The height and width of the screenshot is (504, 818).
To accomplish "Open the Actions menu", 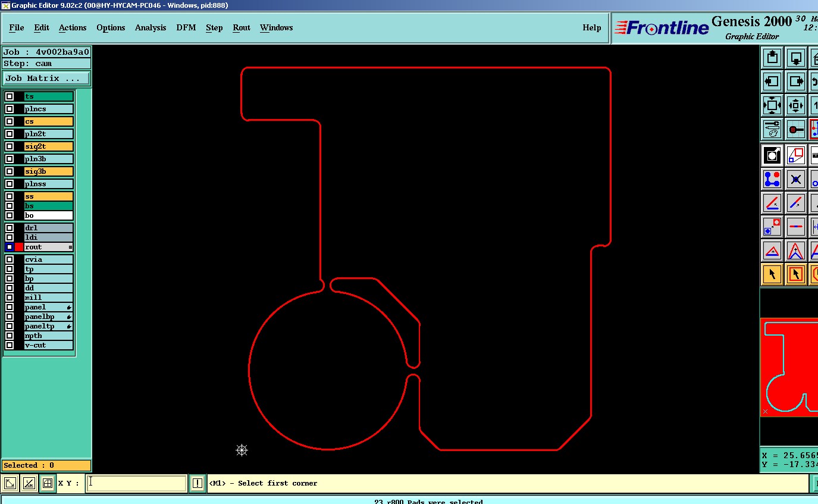I will [x=73, y=27].
